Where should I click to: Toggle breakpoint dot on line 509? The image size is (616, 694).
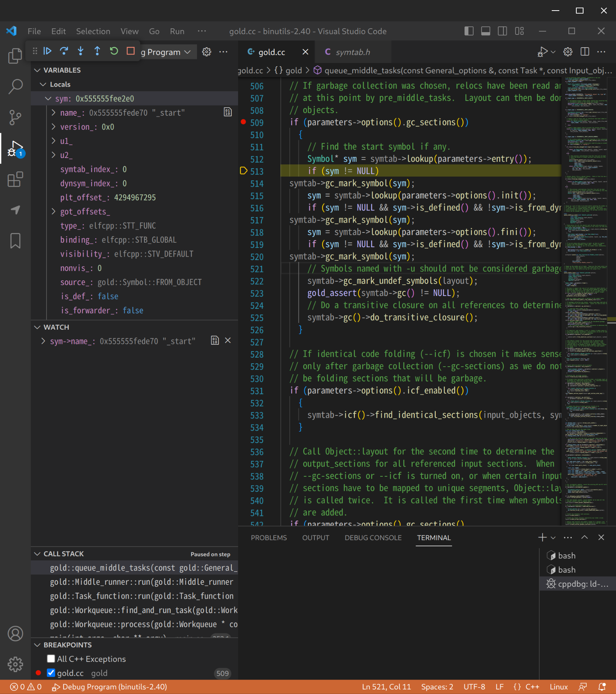coord(243,122)
